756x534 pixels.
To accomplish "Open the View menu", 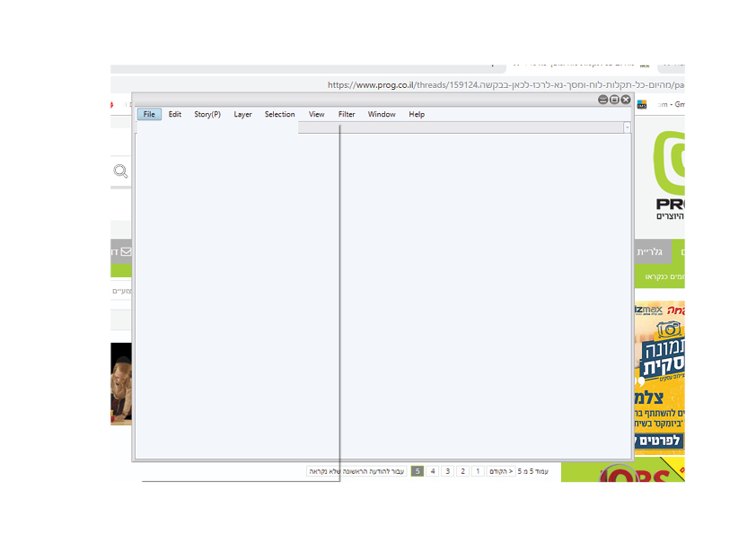I will (316, 114).
